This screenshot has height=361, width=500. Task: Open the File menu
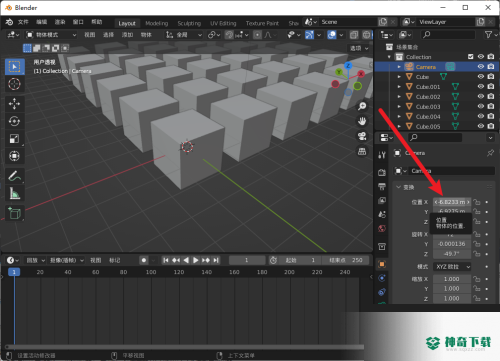23,22
